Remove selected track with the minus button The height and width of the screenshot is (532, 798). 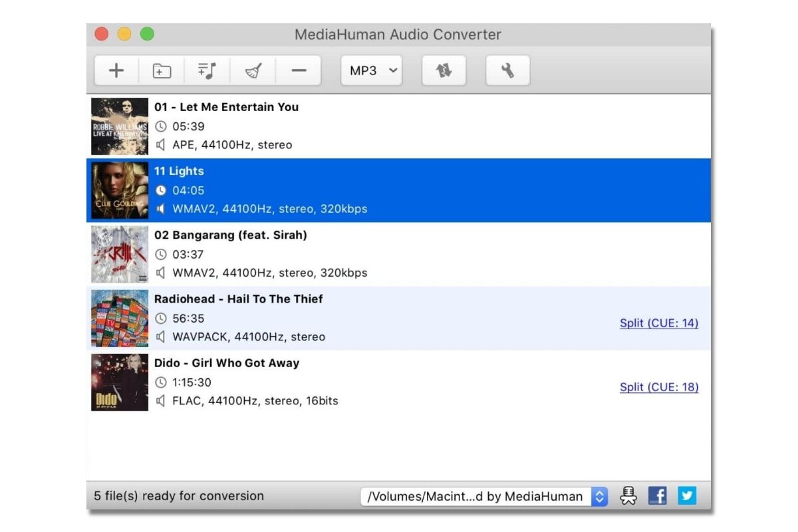click(x=299, y=70)
